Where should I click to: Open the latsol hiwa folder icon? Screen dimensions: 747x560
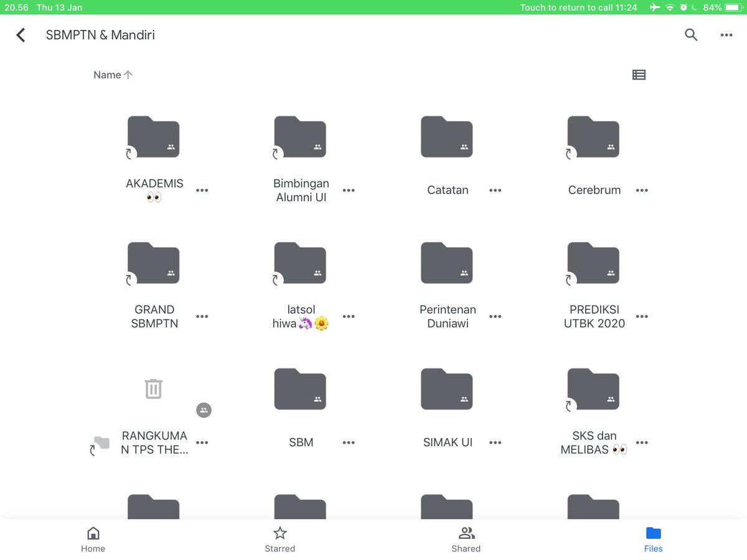pos(300,263)
